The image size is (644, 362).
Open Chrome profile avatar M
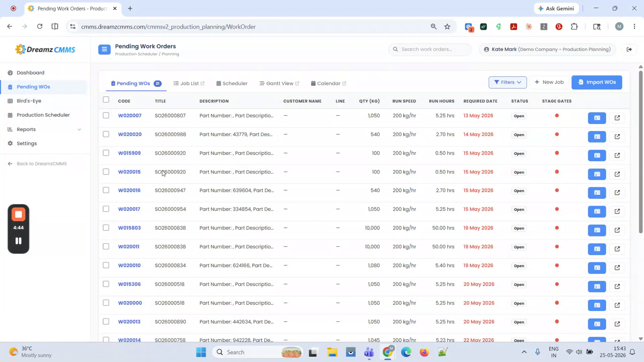[x=619, y=27]
